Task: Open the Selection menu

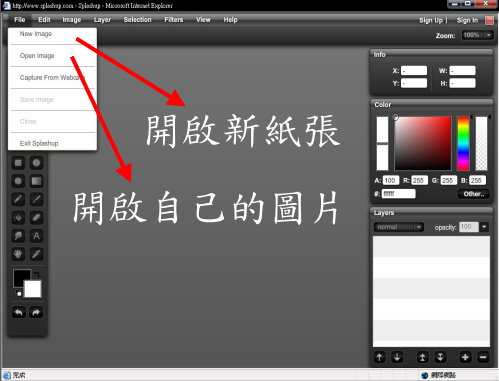Action: 137,20
